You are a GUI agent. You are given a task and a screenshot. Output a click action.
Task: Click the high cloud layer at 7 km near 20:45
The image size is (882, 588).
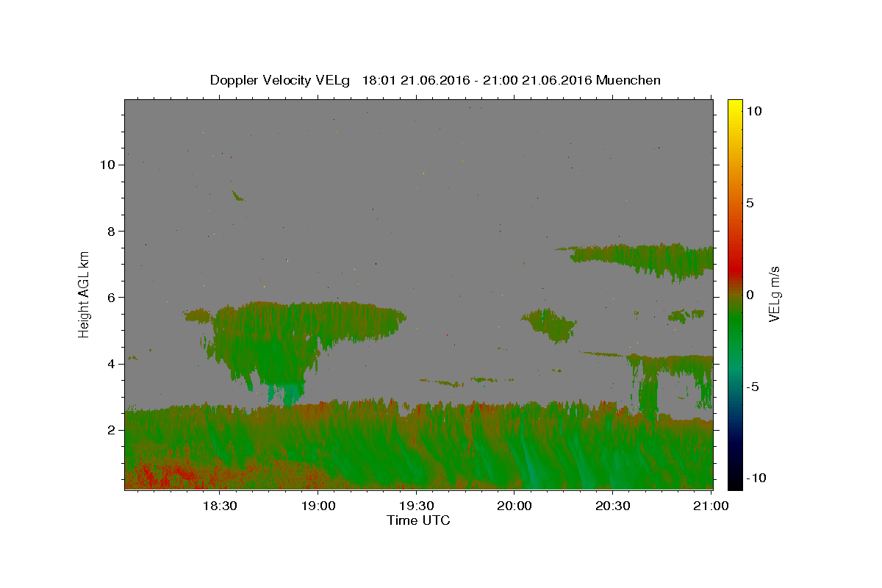(647, 257)
